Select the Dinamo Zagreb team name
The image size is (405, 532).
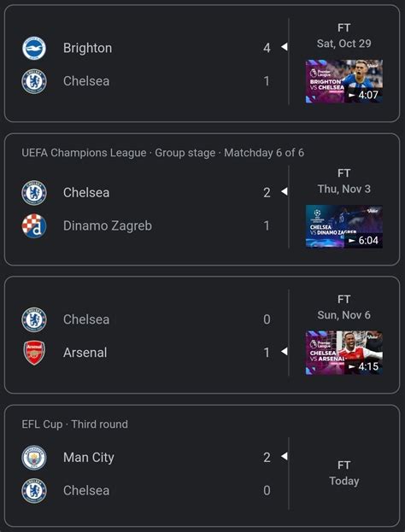pyautogui.click(x=108, y=226)
